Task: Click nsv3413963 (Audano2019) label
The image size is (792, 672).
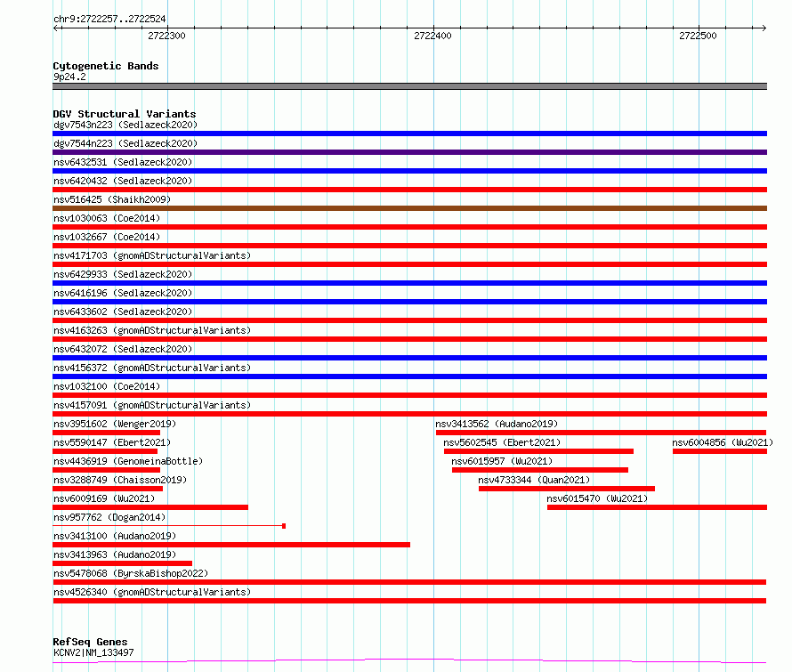Action: tap(115, 555)
